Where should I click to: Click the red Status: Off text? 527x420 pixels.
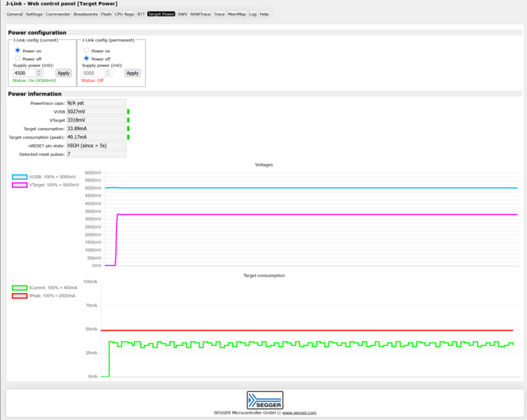coord(93,80)
